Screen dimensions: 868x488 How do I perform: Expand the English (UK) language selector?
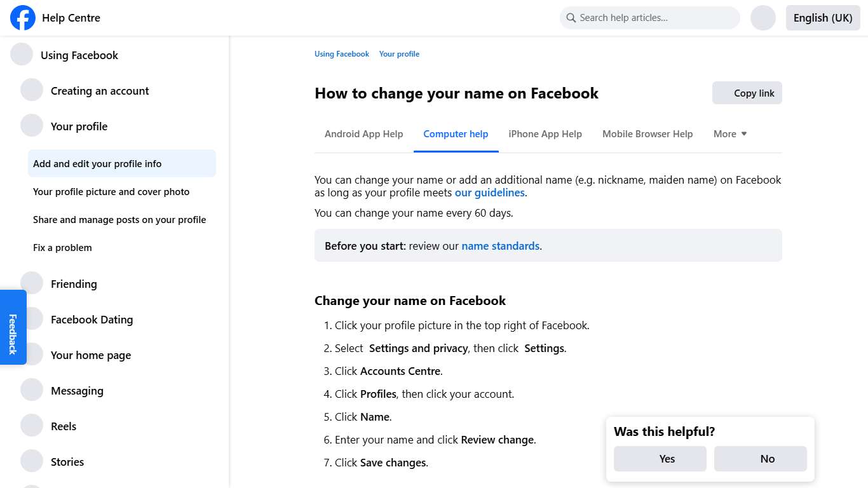(823, 18)
